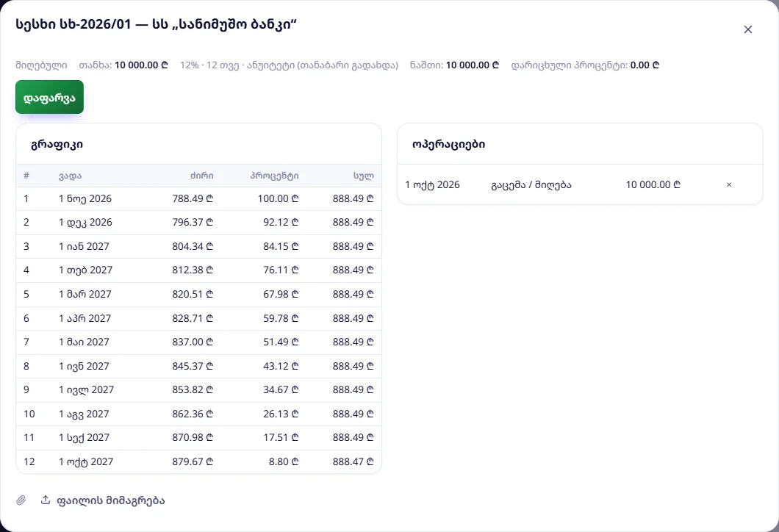Click the operation date 1 ოქტ 2026
This screenshot has width=779, height=532.
point(433,184)
